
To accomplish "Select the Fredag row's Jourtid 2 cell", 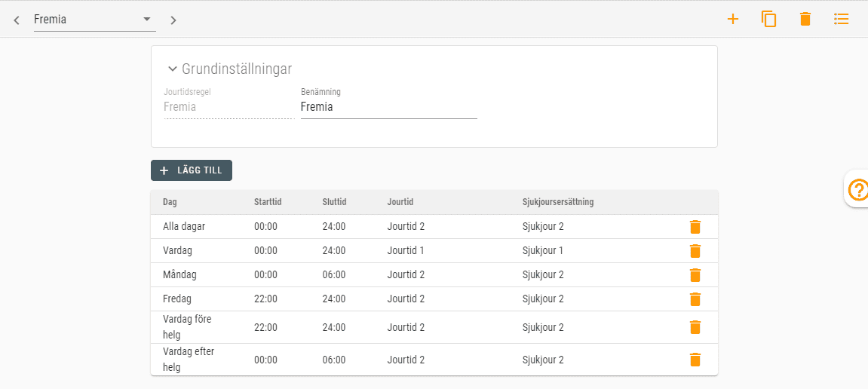I will point(406,299).
